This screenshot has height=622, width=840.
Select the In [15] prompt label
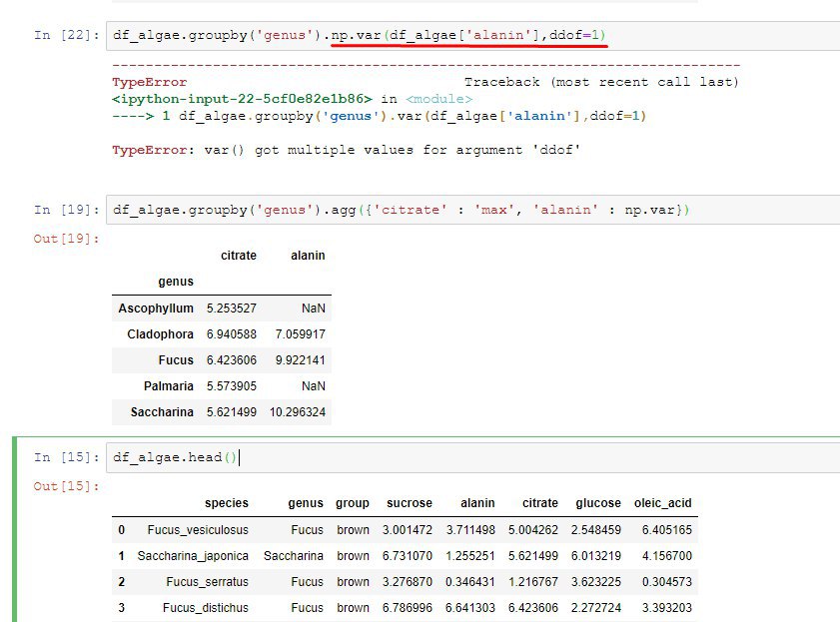(67, 457)
